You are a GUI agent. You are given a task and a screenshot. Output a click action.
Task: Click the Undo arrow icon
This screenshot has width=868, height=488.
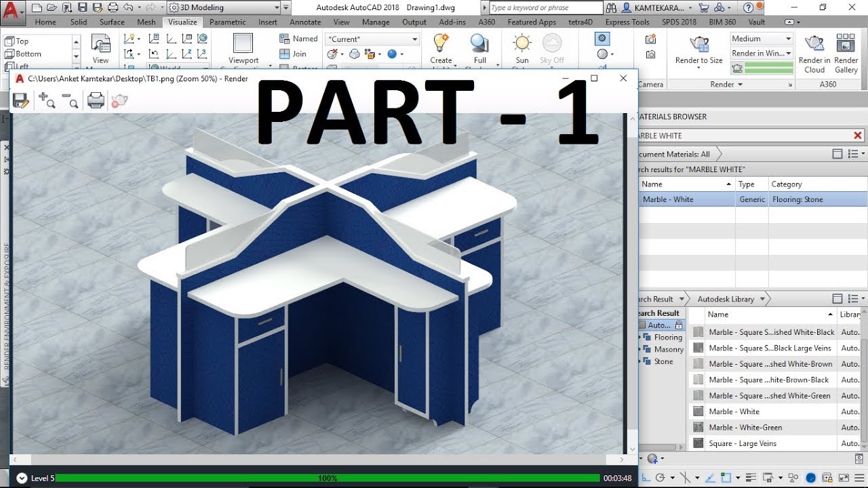point(129,8)
